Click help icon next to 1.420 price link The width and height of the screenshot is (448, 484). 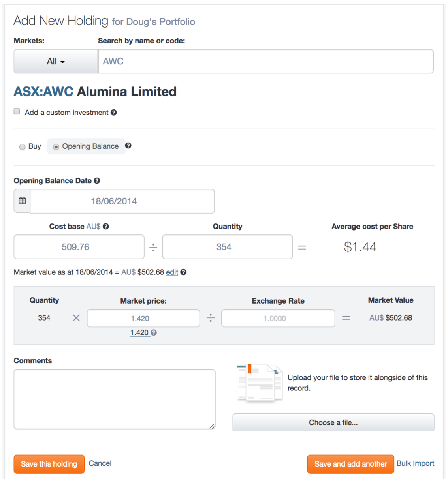pyautogui.click(x=153, y=333)
